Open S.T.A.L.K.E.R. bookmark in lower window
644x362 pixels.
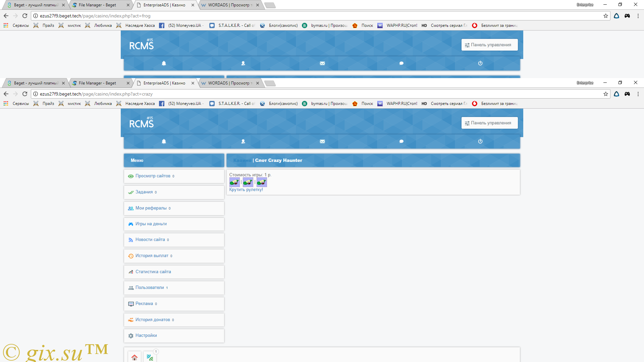point(232,104)
